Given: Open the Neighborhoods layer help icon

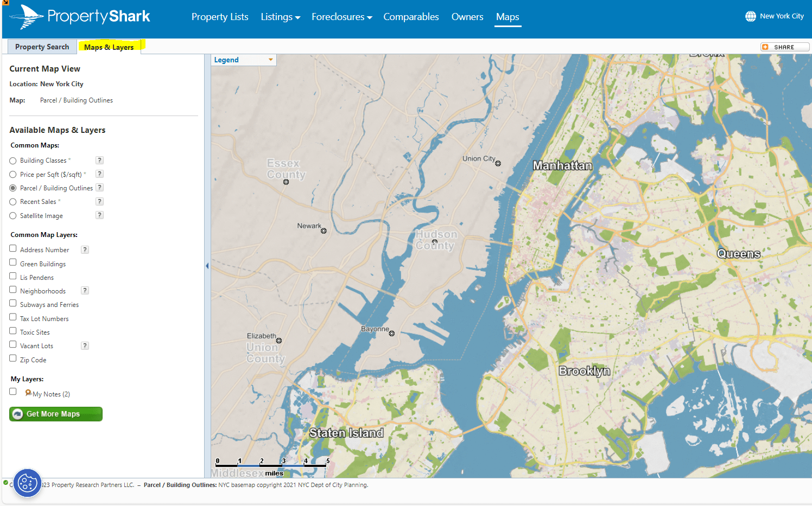Looking at the screenshot, I should pos(85,290).
